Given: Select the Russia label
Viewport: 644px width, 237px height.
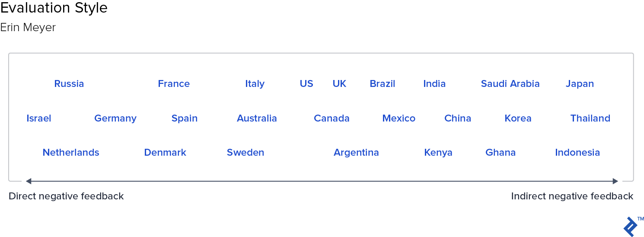Looking at the screenshot, I should tap(69, 84).
